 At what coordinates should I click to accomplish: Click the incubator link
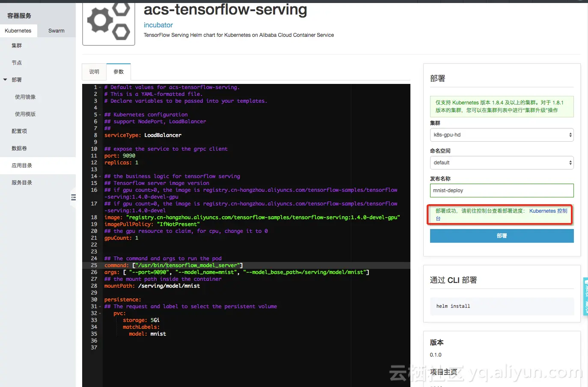pyautogui.click(x=158, y=25)
